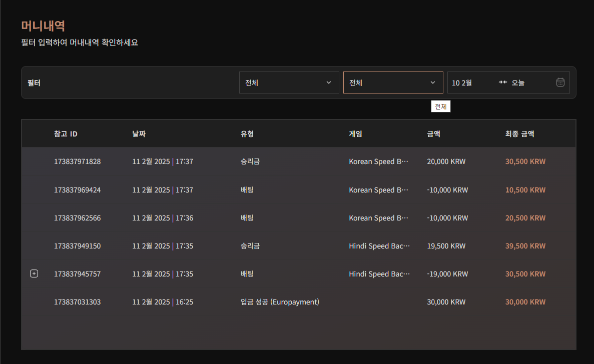Open the second highlighted 전체 dropdown
The width and height of the screenshot is (594, 364).
tap(393, 82)
